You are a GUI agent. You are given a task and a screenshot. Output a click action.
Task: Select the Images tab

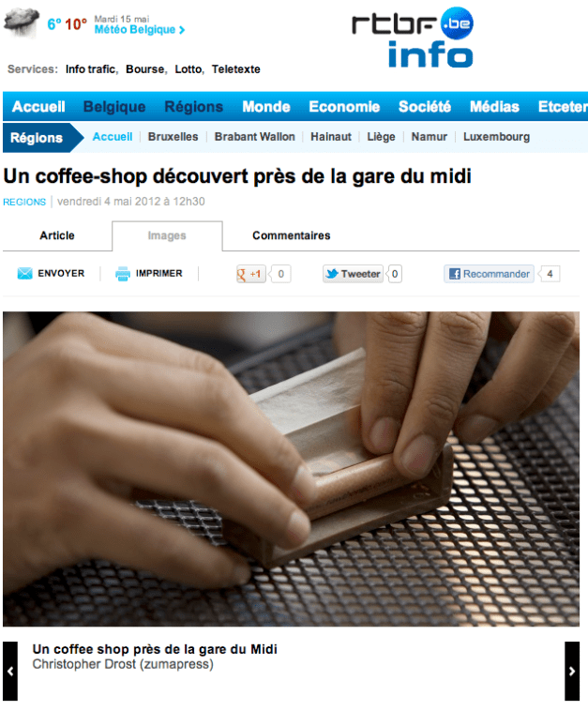pyautogui.click(x=167, y=235)
